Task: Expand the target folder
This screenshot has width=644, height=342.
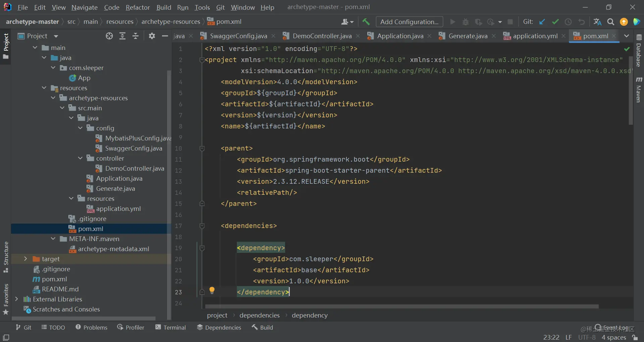Action: point(25,259)
